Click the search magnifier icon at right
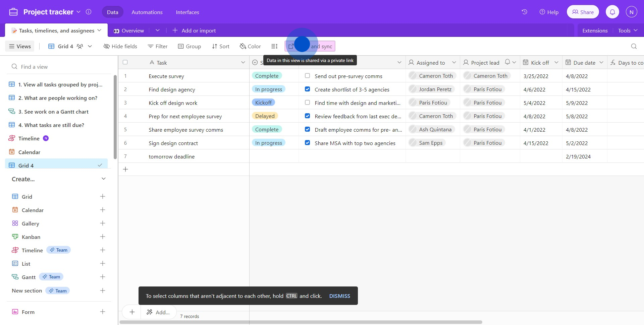644x325 pixels. (x=634, y=46)
